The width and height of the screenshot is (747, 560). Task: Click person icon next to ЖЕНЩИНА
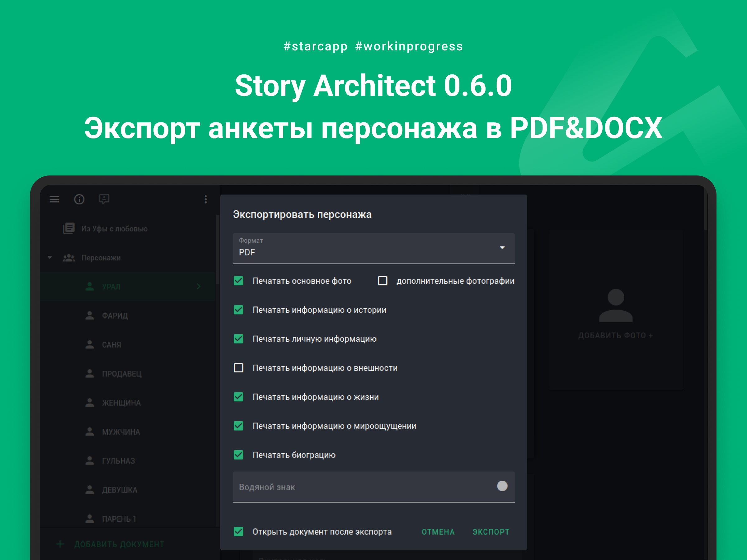click(x=90, y=403)
